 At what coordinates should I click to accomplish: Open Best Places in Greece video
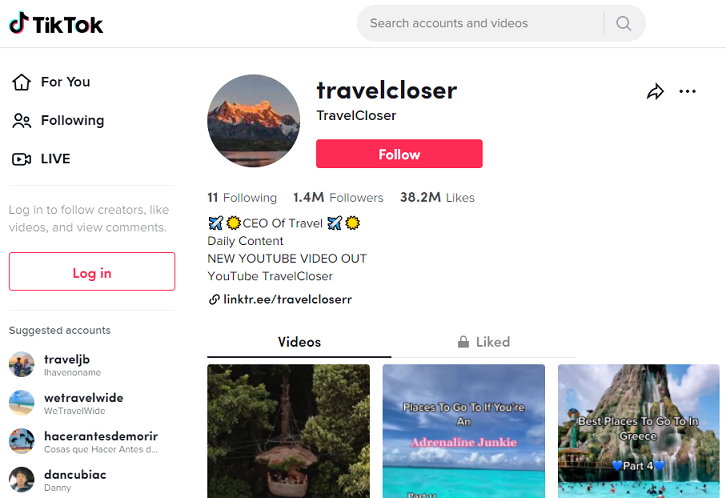tap(638, 431)
